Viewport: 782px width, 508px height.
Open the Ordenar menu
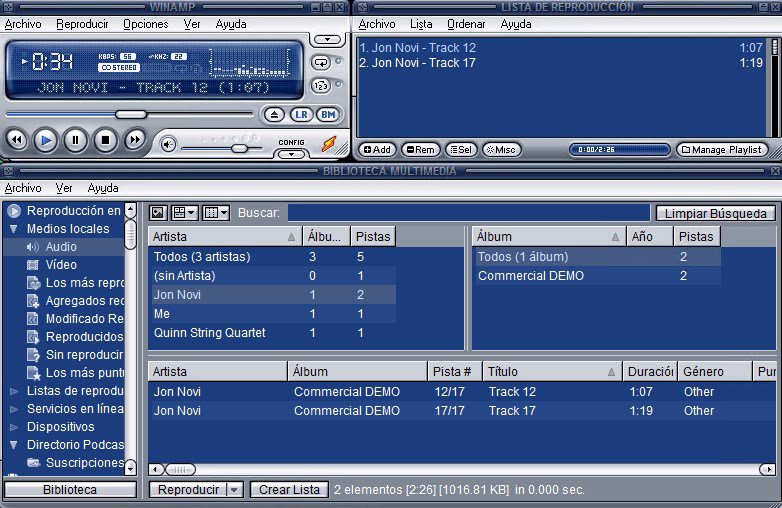[x=466, y=24]
